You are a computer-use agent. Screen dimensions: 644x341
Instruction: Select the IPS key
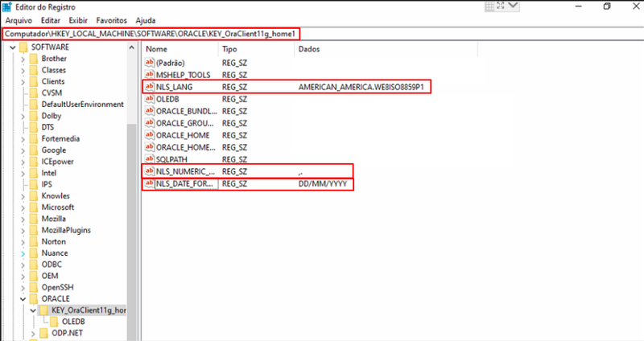[47, 184]
